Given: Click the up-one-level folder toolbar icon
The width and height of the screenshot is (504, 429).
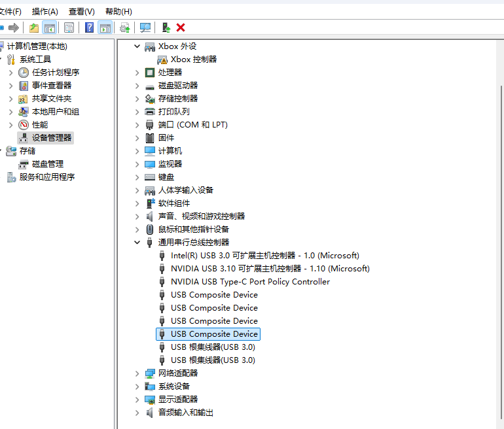Looking at the screenshot, I should pos(34,28).
